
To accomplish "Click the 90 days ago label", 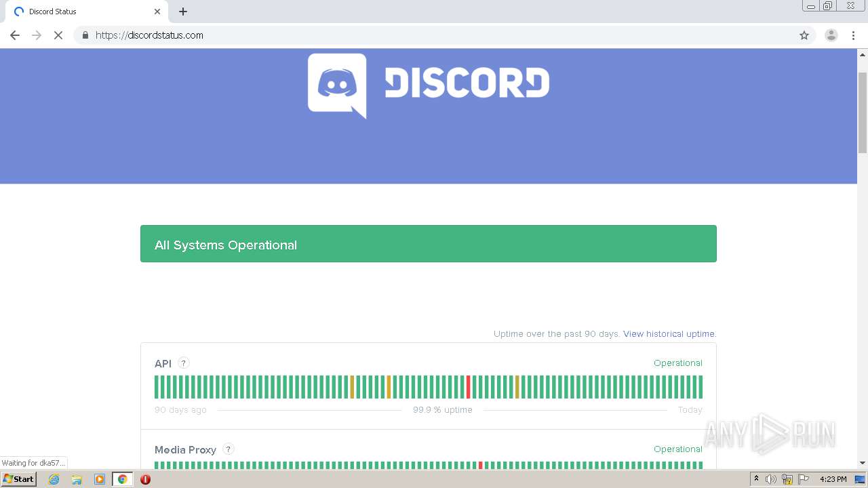I will coord(180,410).
